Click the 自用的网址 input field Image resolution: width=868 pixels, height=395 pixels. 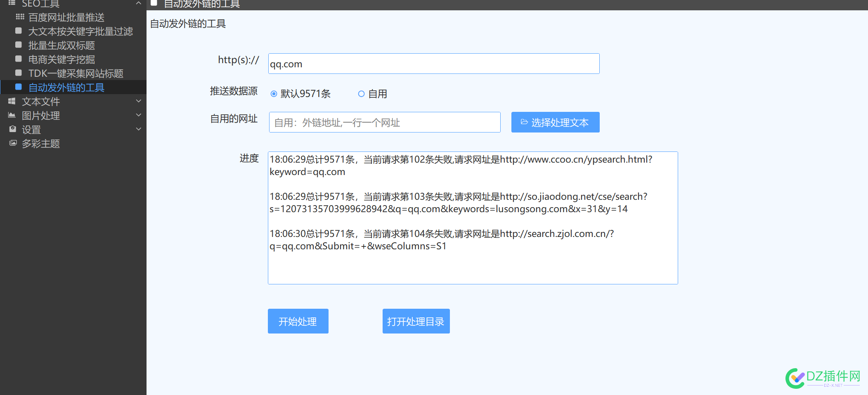pos(385,122)
